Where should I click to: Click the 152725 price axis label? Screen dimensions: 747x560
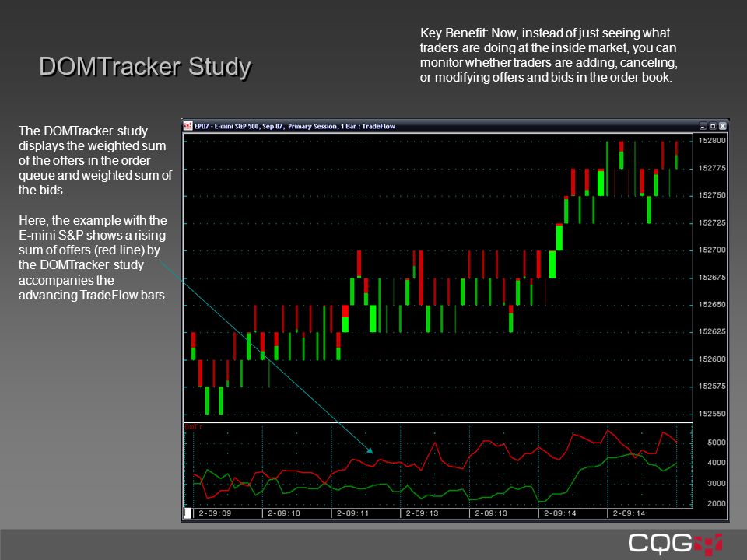[712, 222]
